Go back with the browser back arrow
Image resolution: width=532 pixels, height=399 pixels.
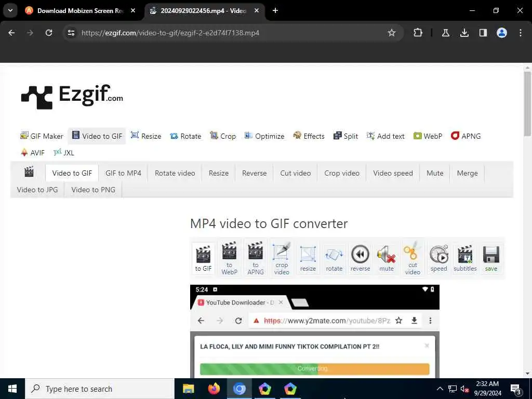tap(11, 33)
